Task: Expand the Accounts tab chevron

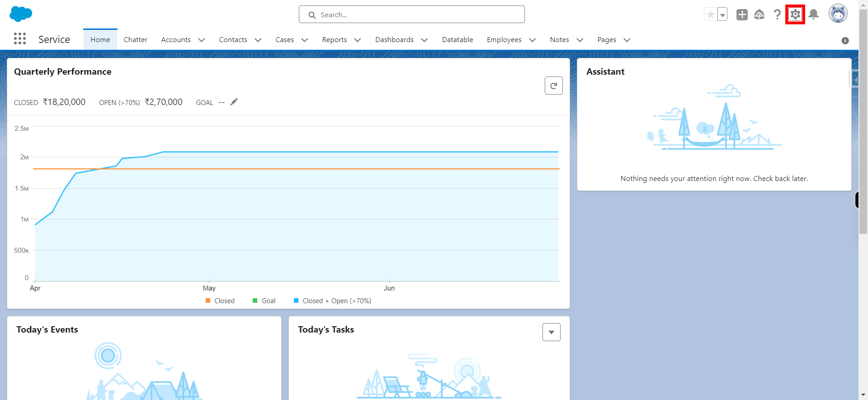Action: click(202, 40)
